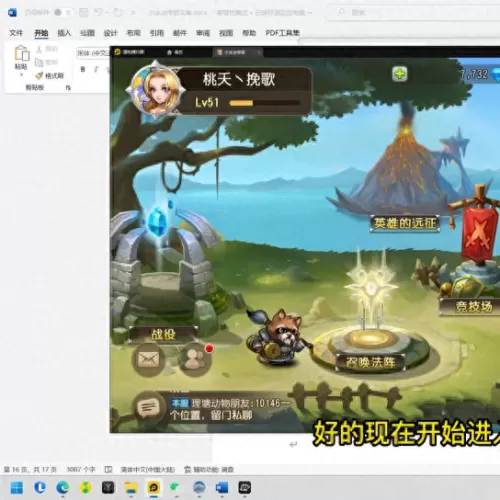Open File Explorer from taskbar

tap(131, 488)
